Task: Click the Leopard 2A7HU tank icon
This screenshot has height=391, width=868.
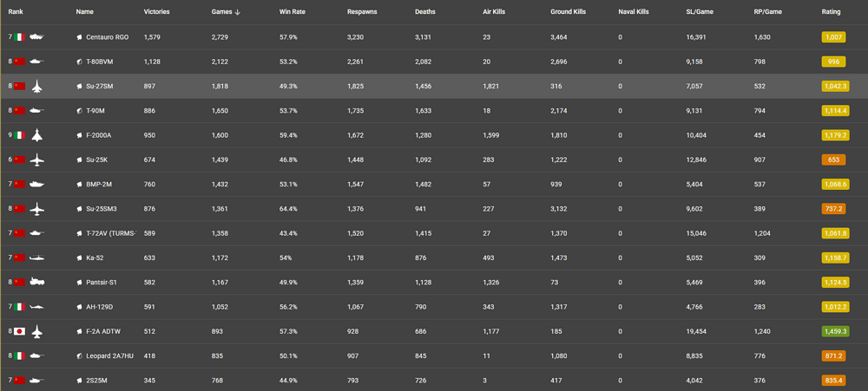Action: (x=36, y=356)
